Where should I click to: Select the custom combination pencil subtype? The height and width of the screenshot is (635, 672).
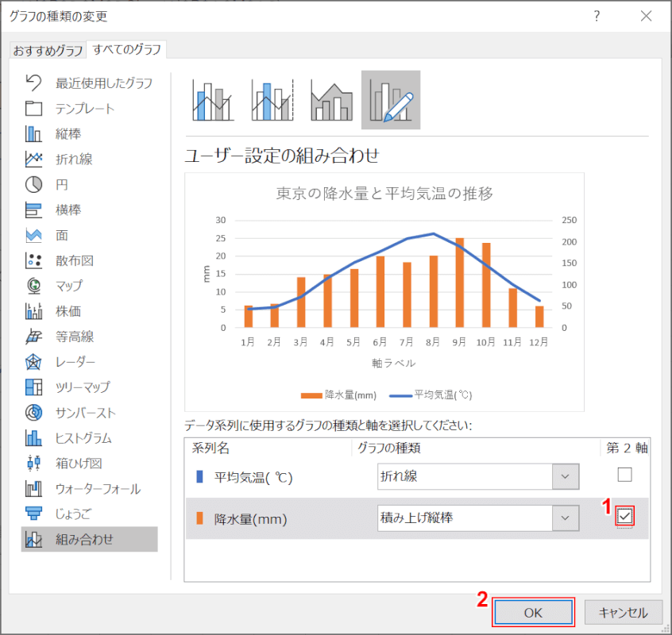pos(391,100)
